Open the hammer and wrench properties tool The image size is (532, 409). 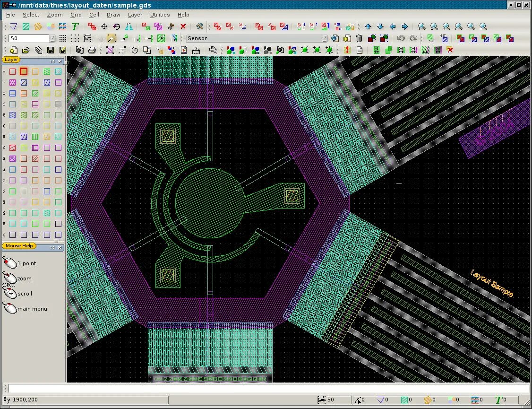point(199,26)
